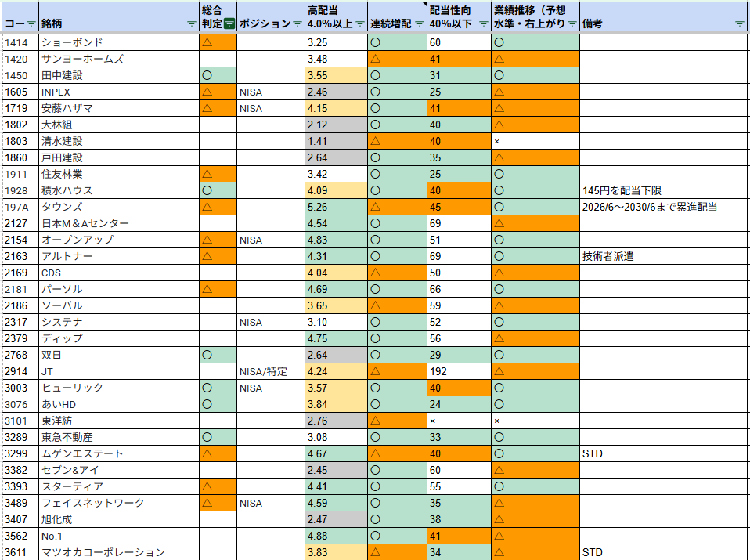Click payout ratio 69 in アルトナー row
This screenshot has width=750, height=560.
point(460,256)
